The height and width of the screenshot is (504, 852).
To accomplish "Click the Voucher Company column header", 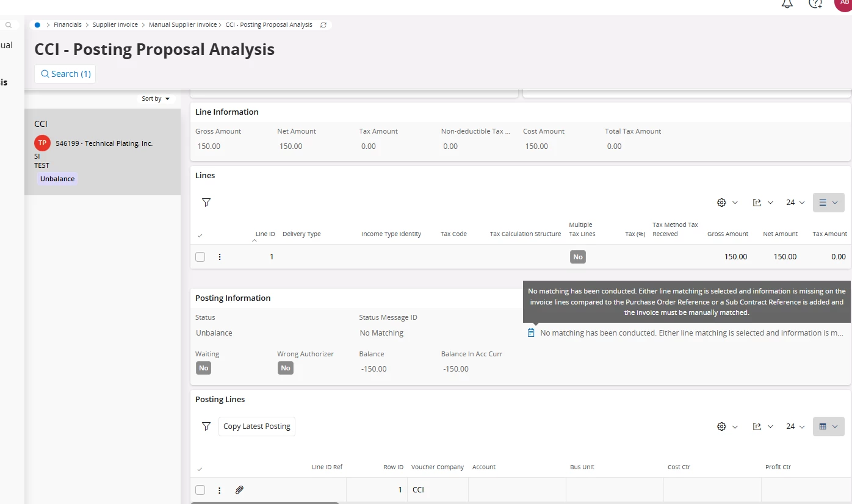I will point(438,467).
